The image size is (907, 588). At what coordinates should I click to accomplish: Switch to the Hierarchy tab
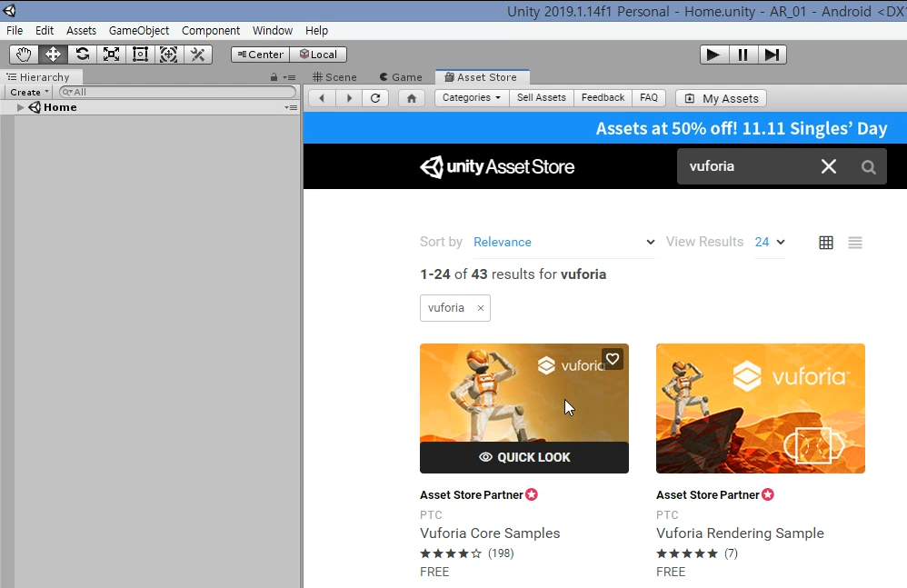click(39, 77)
